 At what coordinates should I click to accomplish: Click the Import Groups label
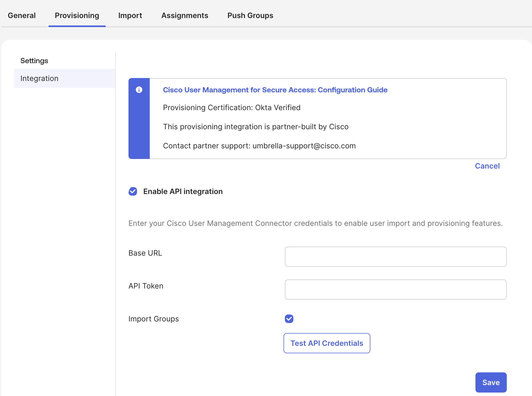[x=154, y=319]
